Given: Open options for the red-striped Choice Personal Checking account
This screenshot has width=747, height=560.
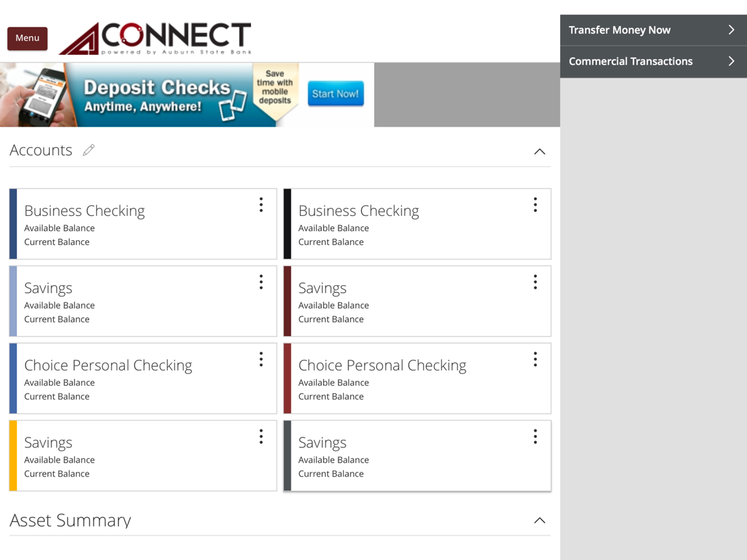Looking at the screenshot, I should 535,359.
